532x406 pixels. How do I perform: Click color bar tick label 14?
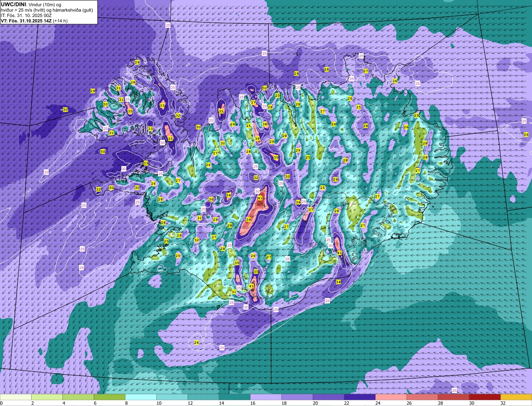pos(221,403)
